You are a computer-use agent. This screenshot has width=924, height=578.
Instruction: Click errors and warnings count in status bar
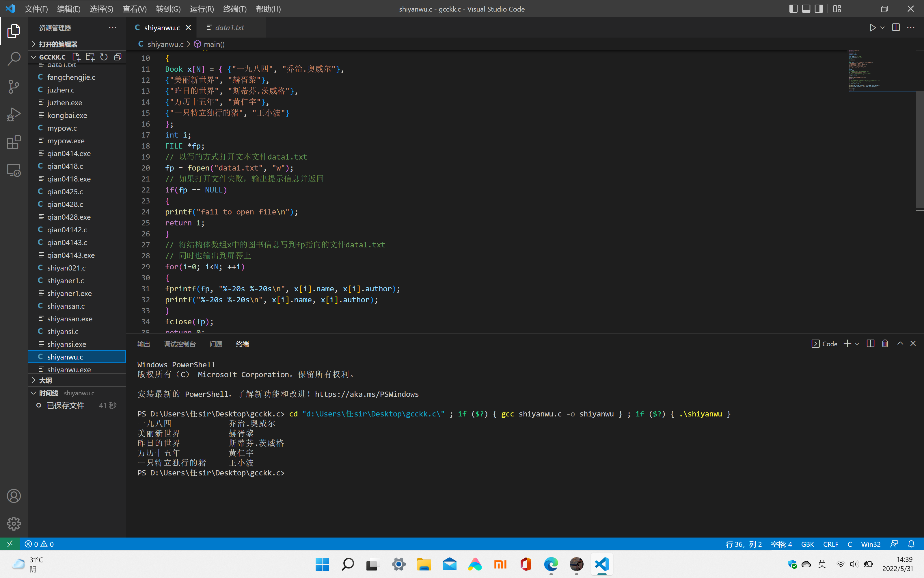(x=39, y=544)
